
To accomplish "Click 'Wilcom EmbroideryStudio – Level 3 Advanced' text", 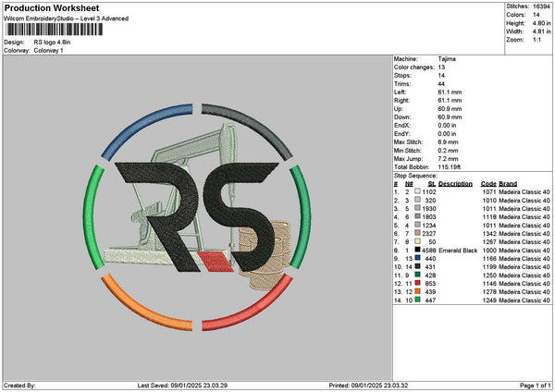I will (67, 18).
